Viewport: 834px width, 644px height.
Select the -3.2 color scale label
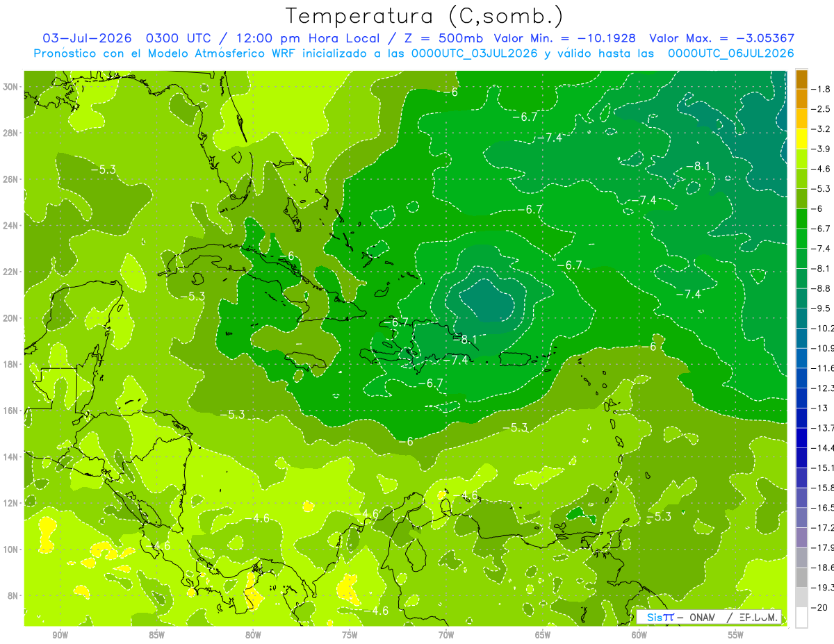point(822,129)
